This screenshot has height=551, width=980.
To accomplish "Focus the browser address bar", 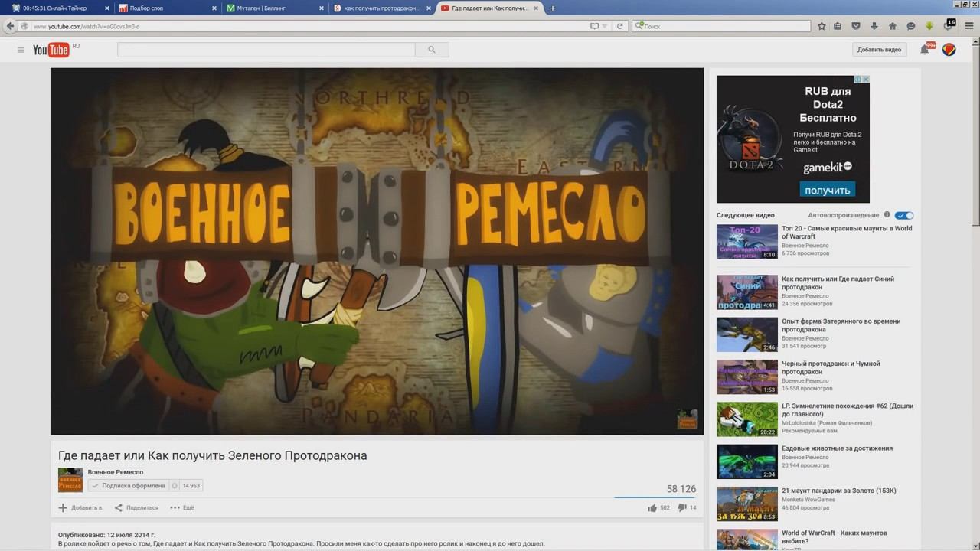I will [310, 26].
